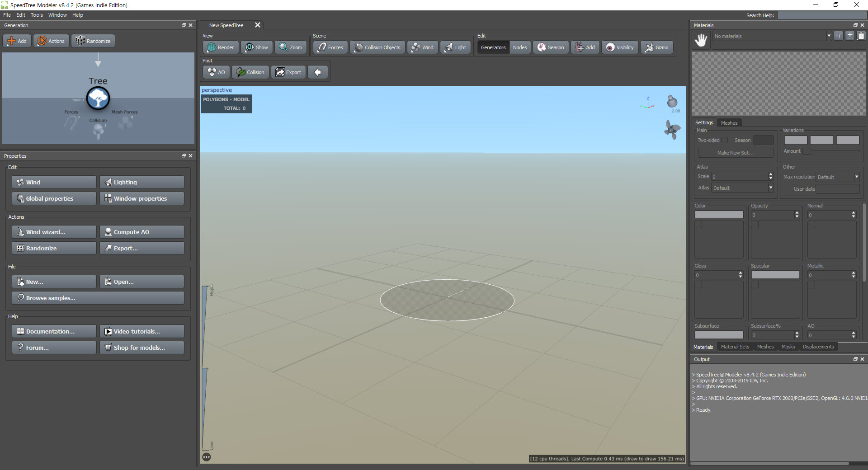Click the Compute AO button
This screenshot has height=470, width=868.
pyautogui.click(x=142, y=232)
